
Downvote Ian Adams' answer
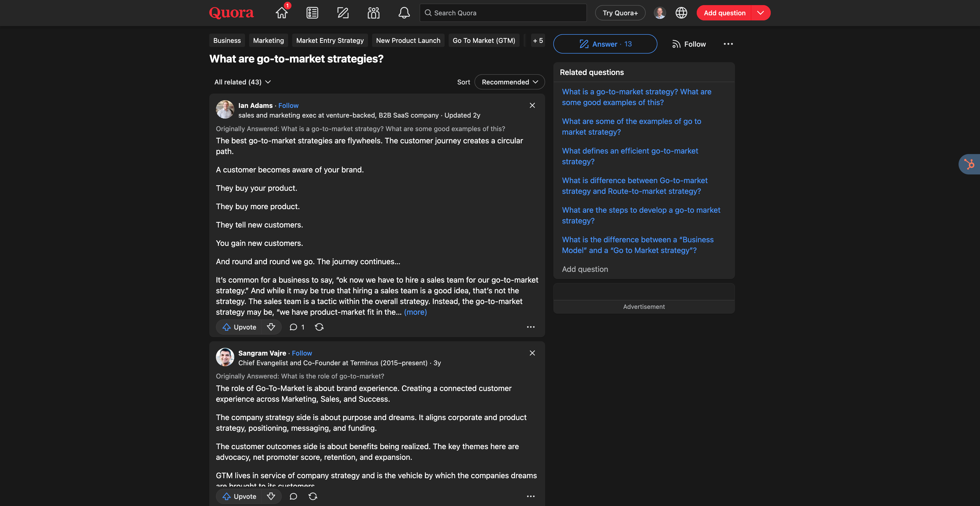point(271,327)
